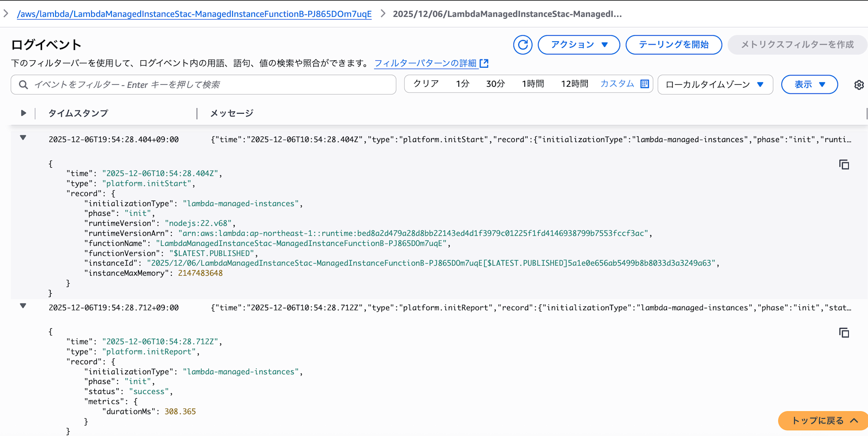The height and width of the screenshot is (436, 868).
Task: Collapse the 19:54:28.712 log event row
Action: point(23,306)
